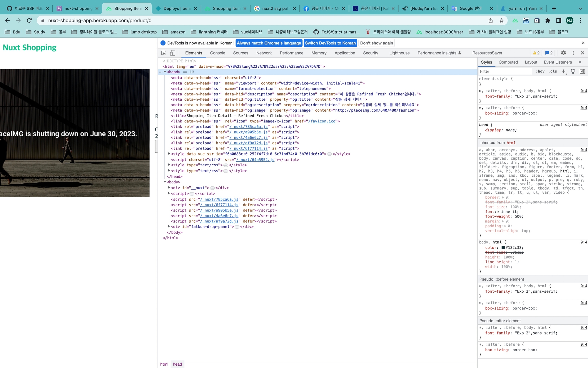Add a new style rule with plus icon

pyautogui.click(x=564, y=71)
